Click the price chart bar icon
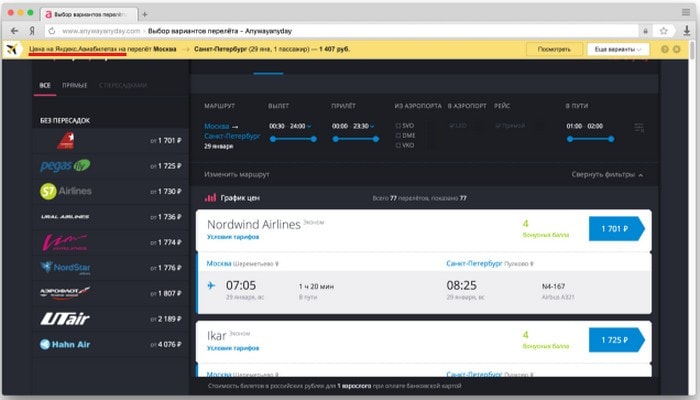Image resolution: width=700 pixels, height=400 pixels. point(210,198)
